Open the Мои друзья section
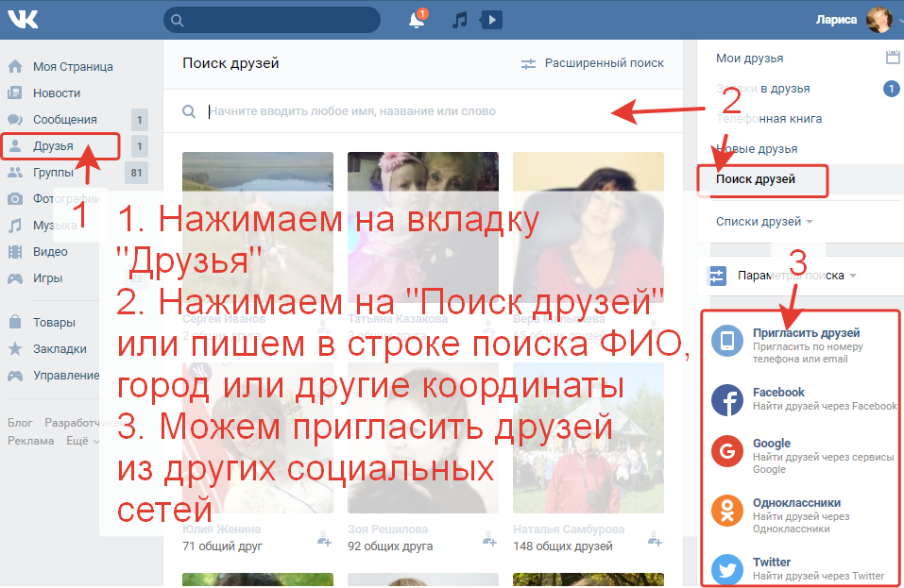This screenshot has width=904, height=588. (749, 59)
